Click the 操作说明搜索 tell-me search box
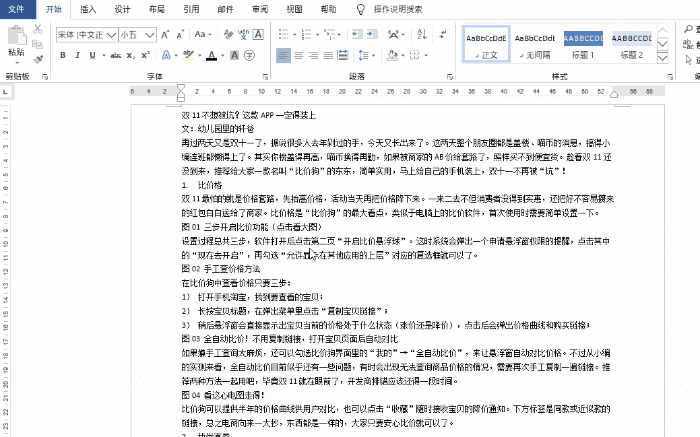This screenshot has height=437, width=700. coord(398,9)
